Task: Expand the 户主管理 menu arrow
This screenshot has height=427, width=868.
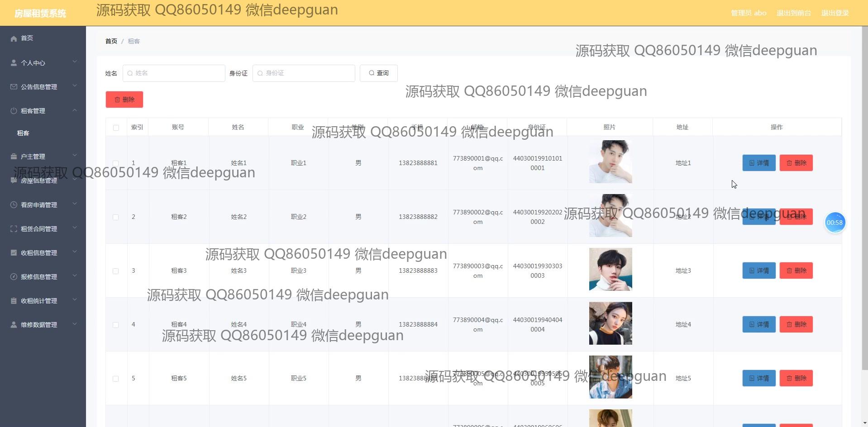Action: tap(75, 156)
